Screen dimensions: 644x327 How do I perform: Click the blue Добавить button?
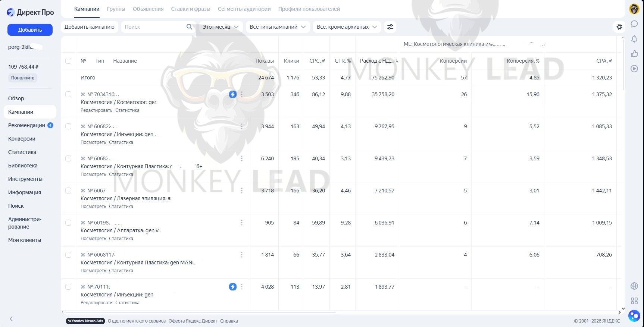point(30,30)
